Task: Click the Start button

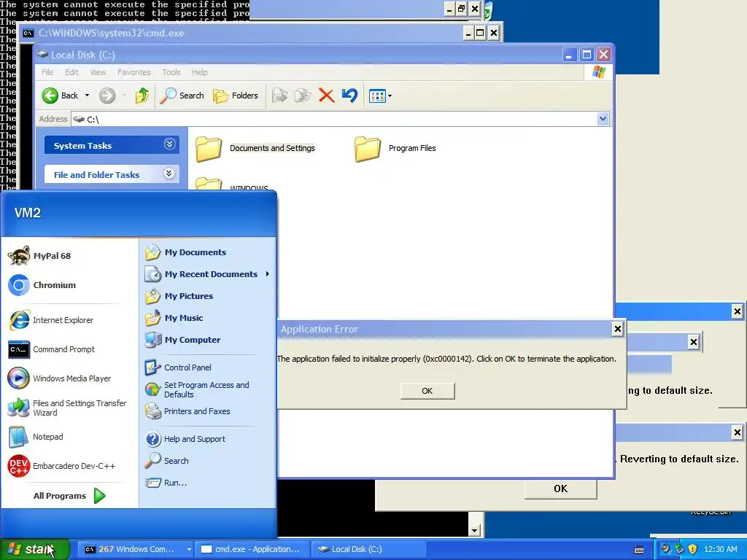Action: click(35, 549)
